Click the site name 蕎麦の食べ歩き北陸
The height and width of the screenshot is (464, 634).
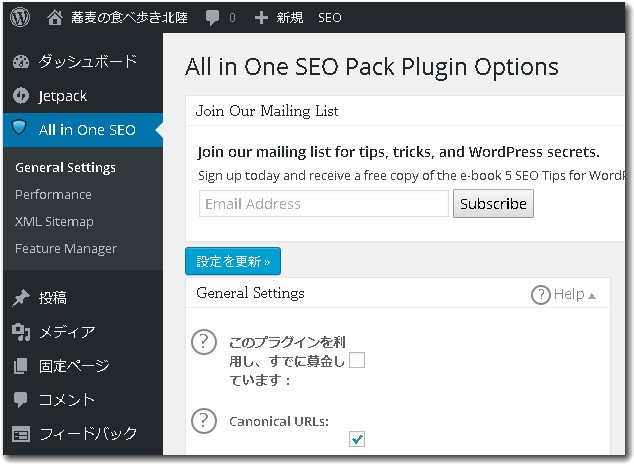[x=129, y=17]
